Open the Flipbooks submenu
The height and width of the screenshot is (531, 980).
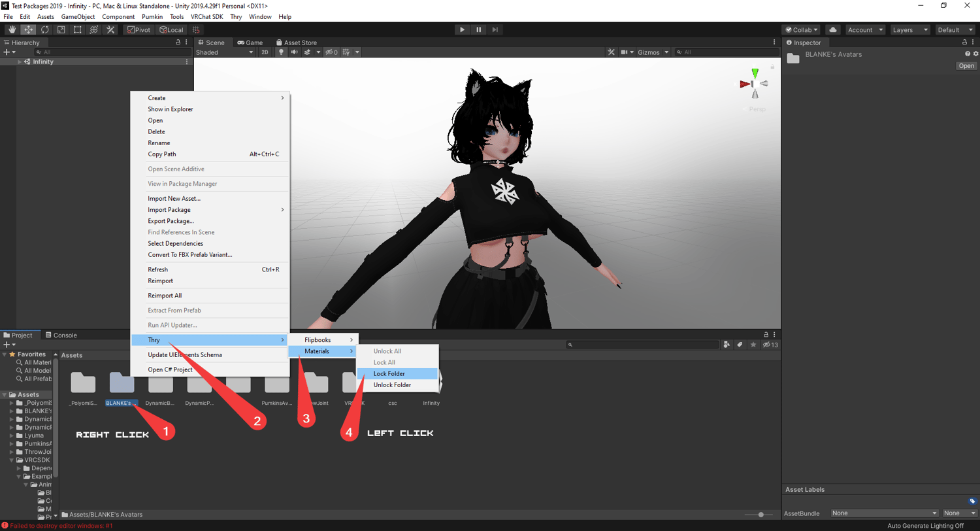[323, 340]
